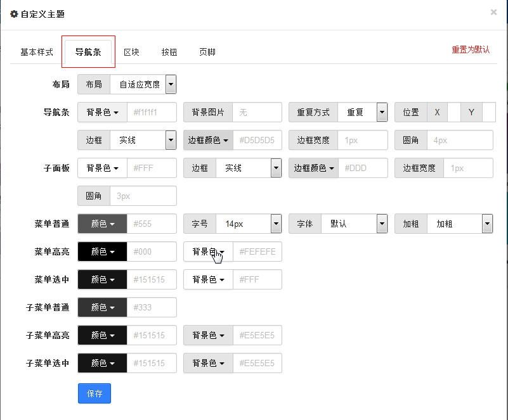Click the 子菜单普通 #333 color field
The image size is (508, 420).
click(x=152, y=307)
